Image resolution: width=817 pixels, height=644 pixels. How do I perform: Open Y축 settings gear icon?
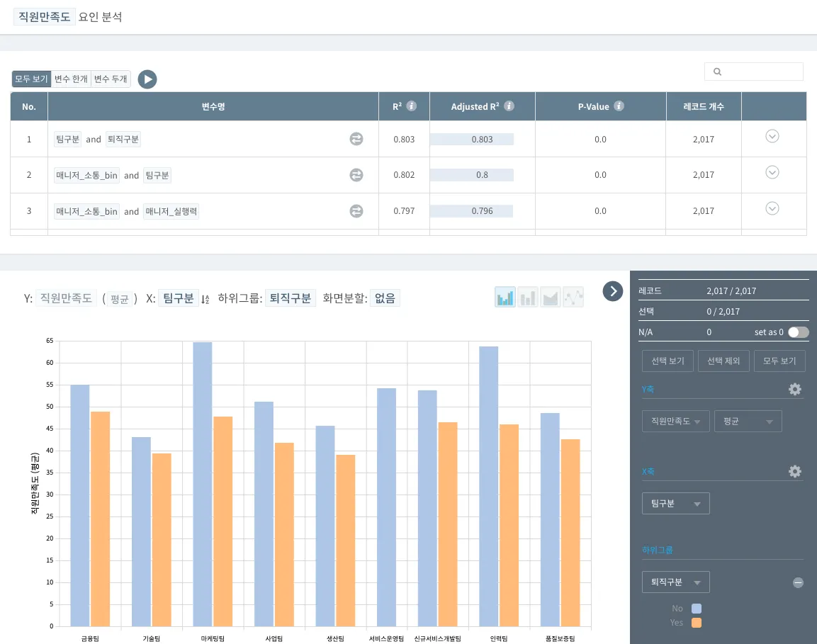click(x=795, y=389)
